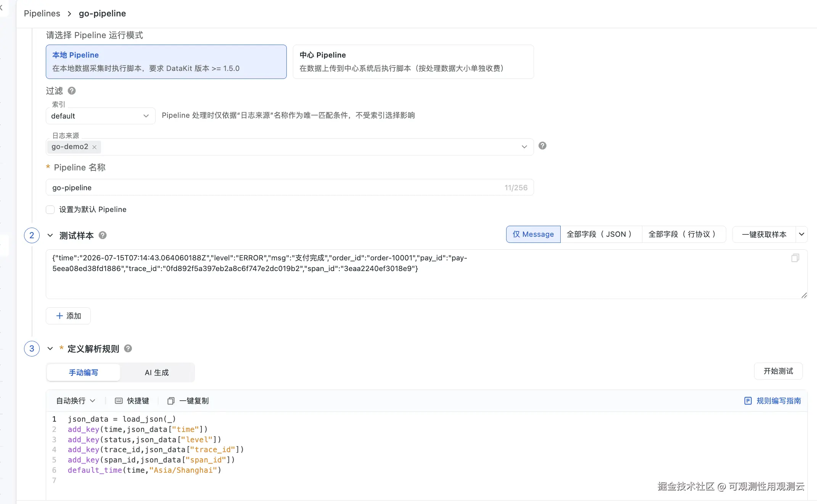
Task: Click the 规则编写指南 document icon
Action: (x=748, y=401)
